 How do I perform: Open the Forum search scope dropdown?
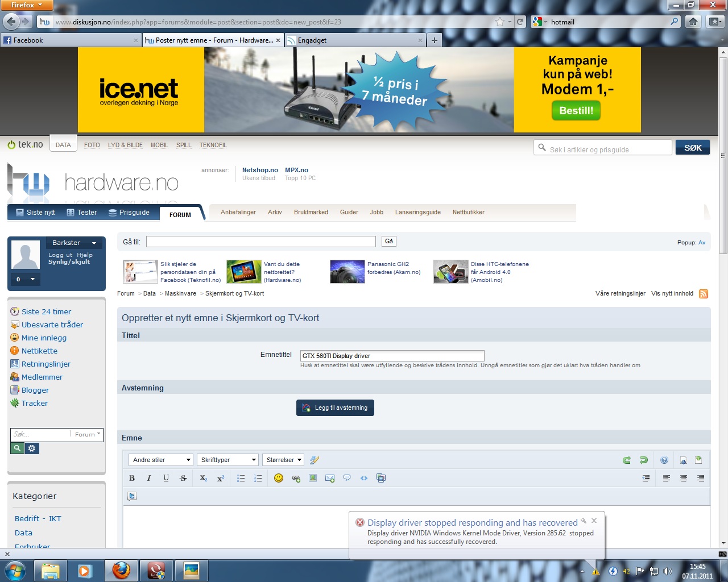point(87,434)
